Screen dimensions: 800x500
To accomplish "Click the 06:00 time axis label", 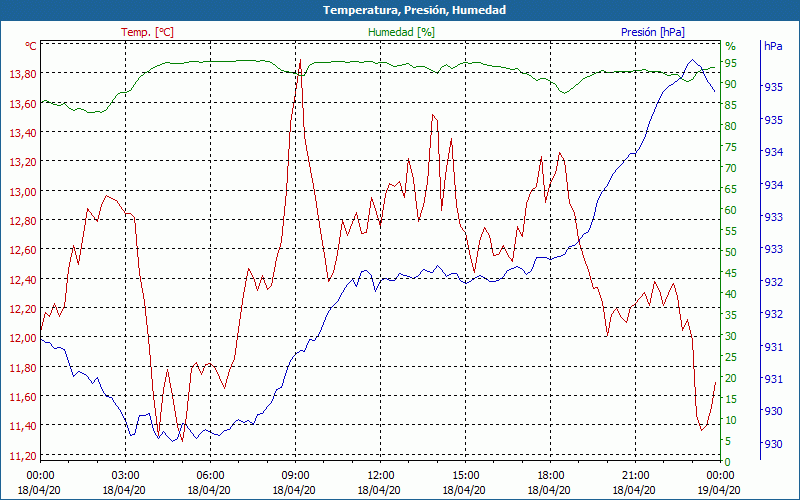I will click(210, 476).
